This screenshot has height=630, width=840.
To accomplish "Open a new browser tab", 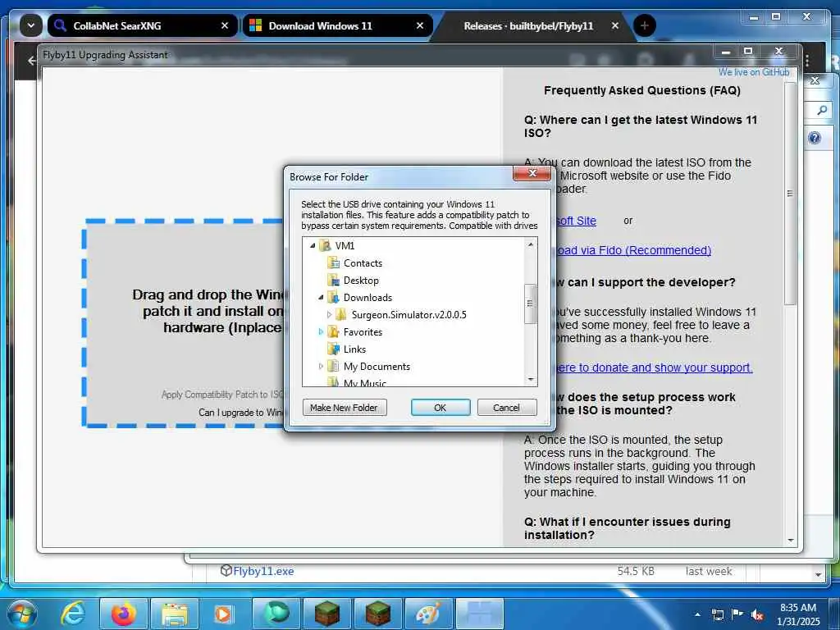I will tap(645, 25).
